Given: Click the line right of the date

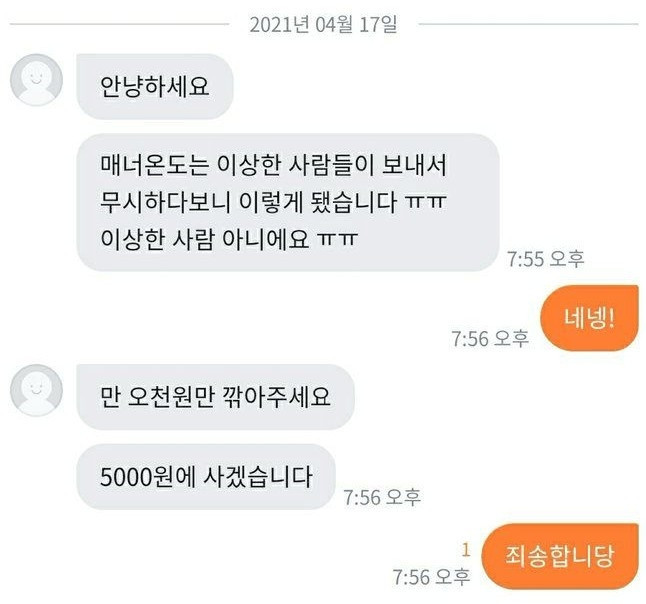Looking at the screenshot, I should click(x=529, y=24).
